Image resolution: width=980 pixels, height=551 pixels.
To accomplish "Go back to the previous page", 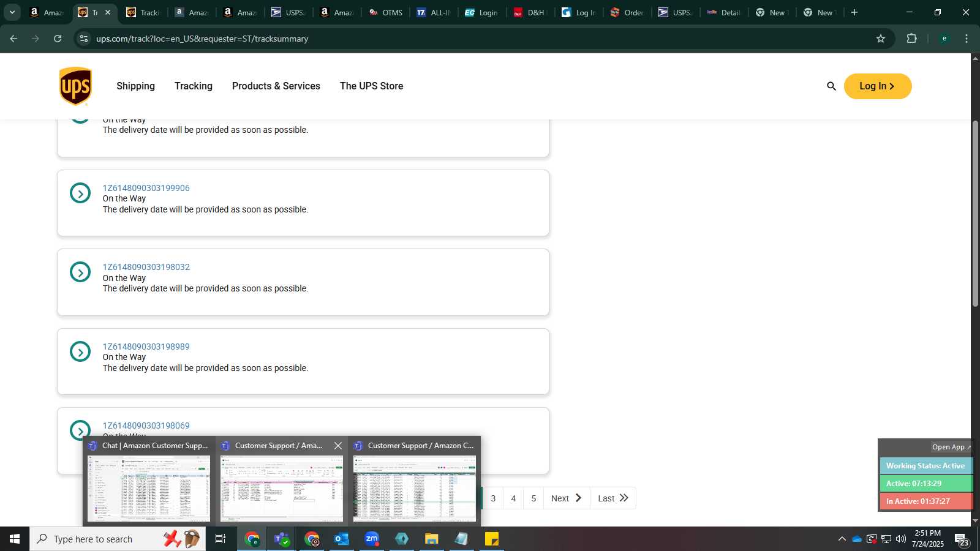I will [13, 39].
